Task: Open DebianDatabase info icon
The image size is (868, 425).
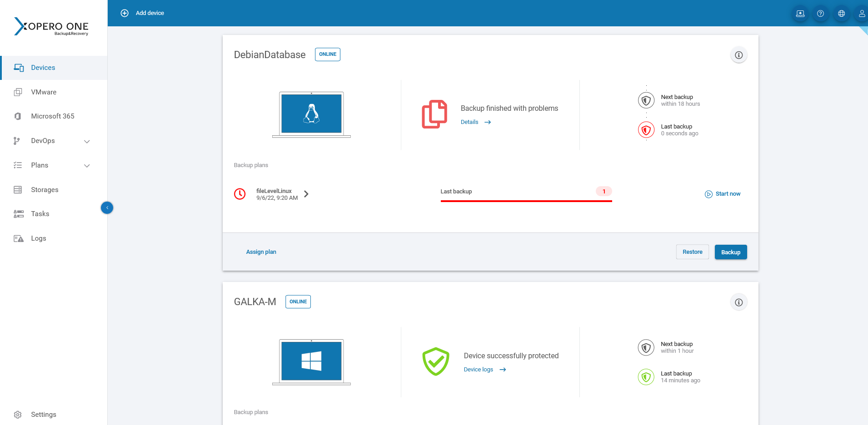Action: [739, 55]
